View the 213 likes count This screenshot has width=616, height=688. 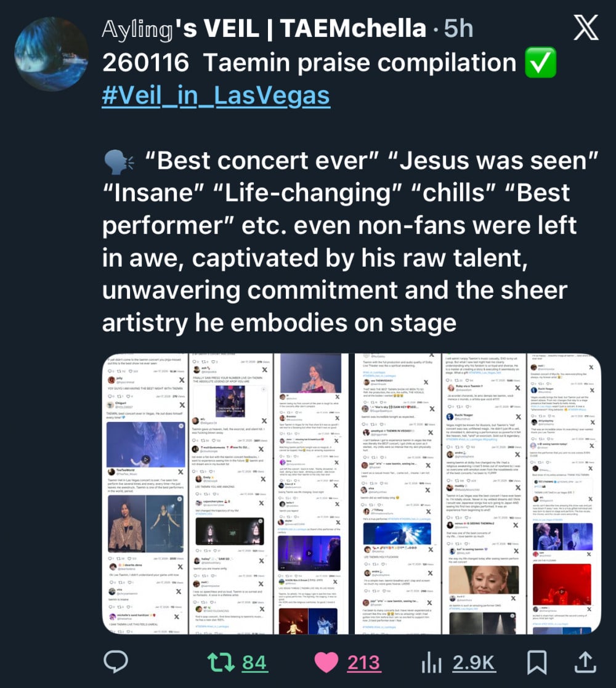tap(364, 662)
